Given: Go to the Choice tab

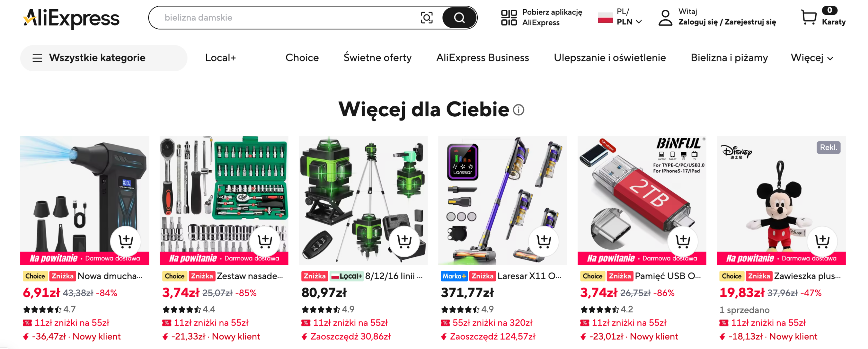Looking at the screenshot, I should click(302, 58).
